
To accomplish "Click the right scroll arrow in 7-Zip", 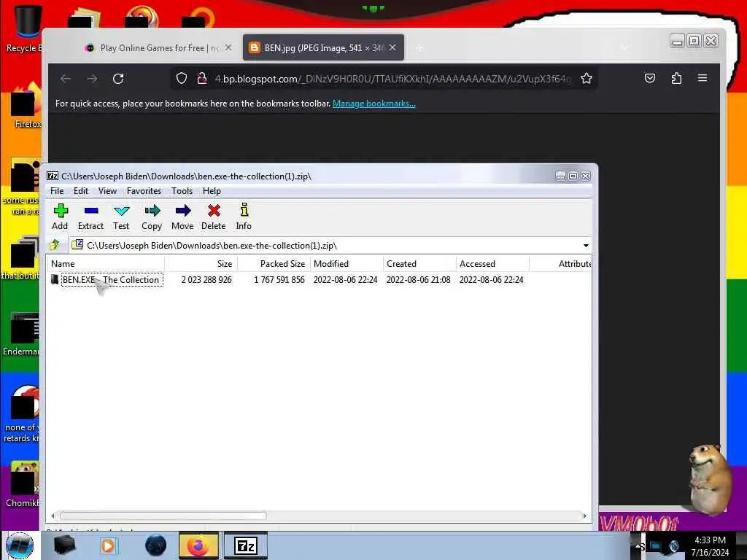I will click(x=585, y=516).
